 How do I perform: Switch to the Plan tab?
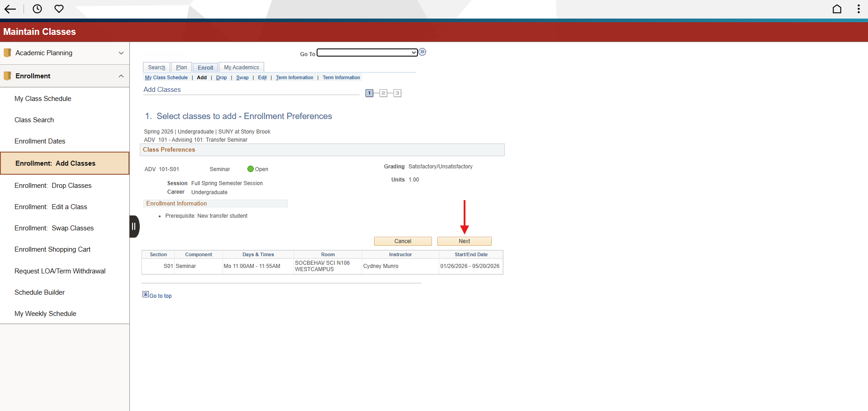click(181, 67)
